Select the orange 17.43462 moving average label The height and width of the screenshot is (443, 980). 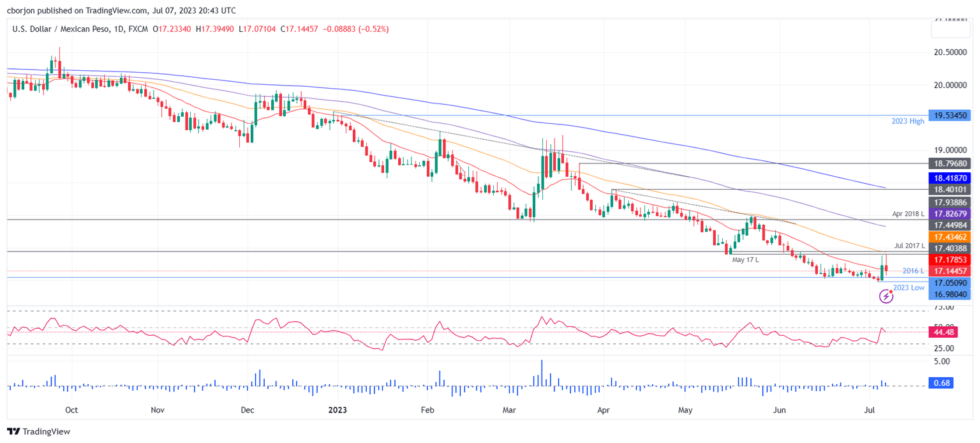tap(950, 237)
